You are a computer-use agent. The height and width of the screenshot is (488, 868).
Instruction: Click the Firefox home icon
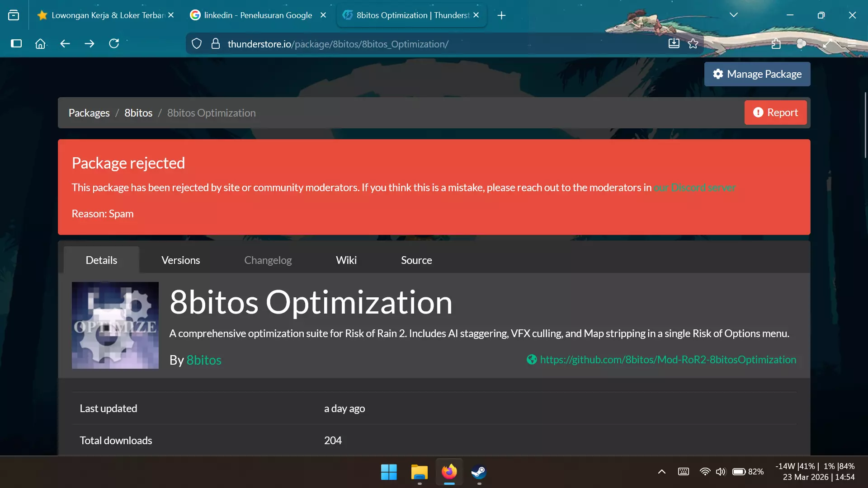pos(40,44)
